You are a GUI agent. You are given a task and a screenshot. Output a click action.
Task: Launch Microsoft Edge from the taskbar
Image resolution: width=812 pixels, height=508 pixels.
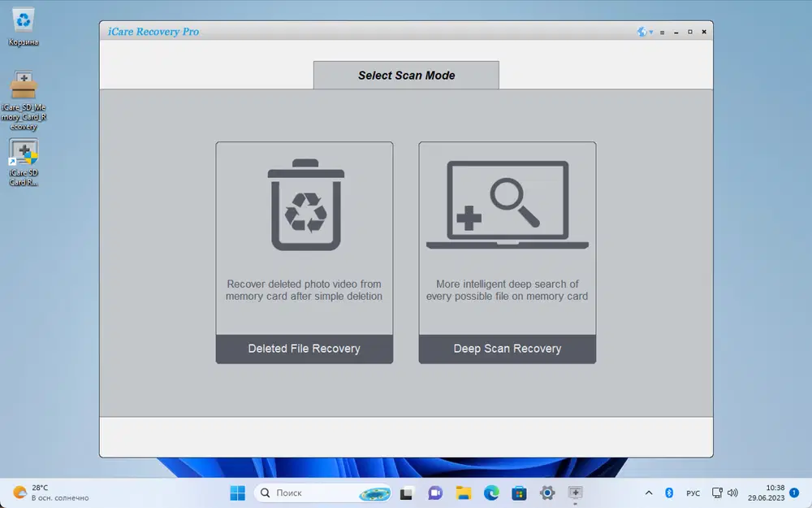point(491,493)
